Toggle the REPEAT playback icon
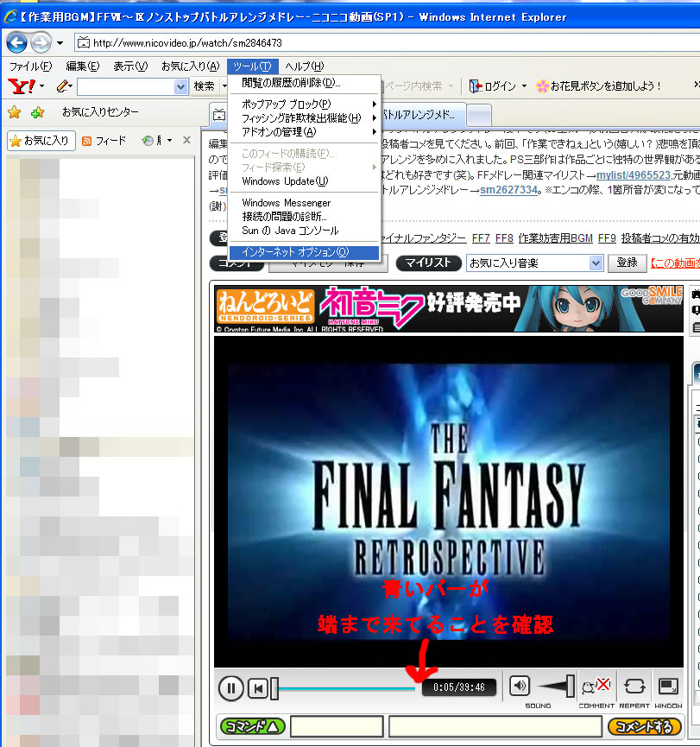 [634, 687]
